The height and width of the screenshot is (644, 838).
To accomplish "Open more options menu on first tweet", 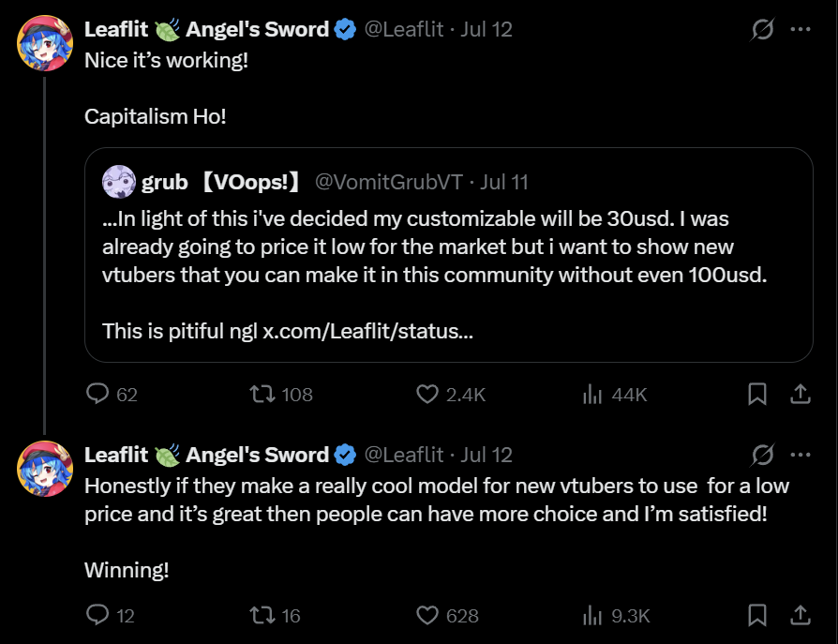I will pos(801,29).
